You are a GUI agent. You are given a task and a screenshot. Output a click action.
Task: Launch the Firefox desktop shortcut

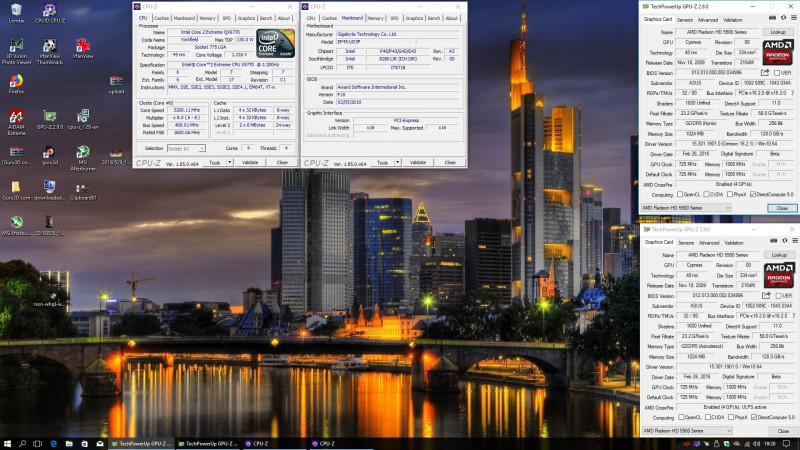click(16, 84)
